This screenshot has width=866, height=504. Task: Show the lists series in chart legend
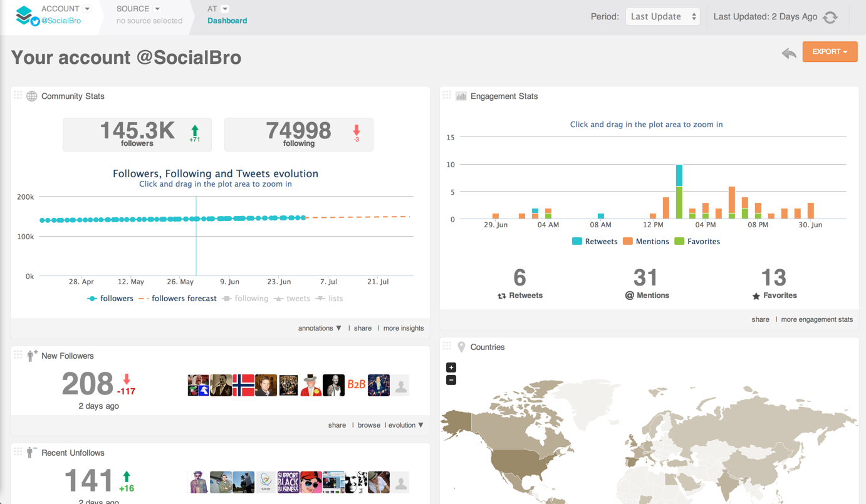329,299
